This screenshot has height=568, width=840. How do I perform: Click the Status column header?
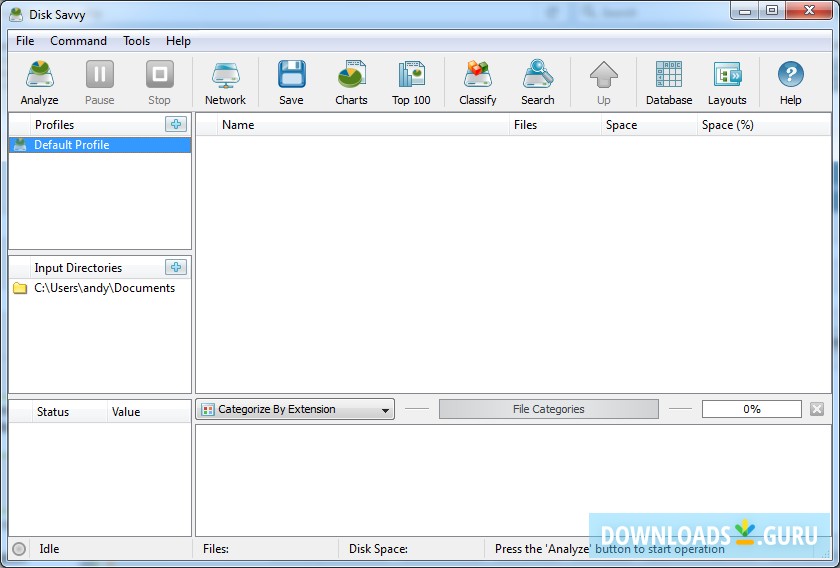[69, 412]
